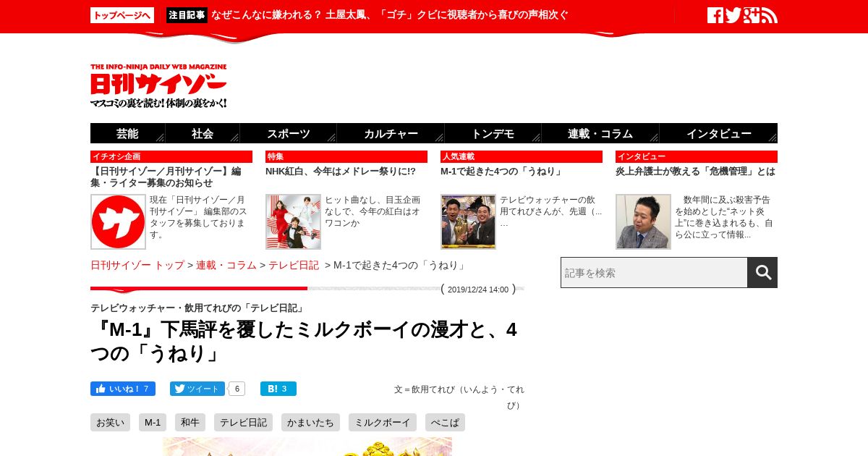Open the RSS feed icon in header
Screen dimensions: 868x456
click(x=770, y=15)
